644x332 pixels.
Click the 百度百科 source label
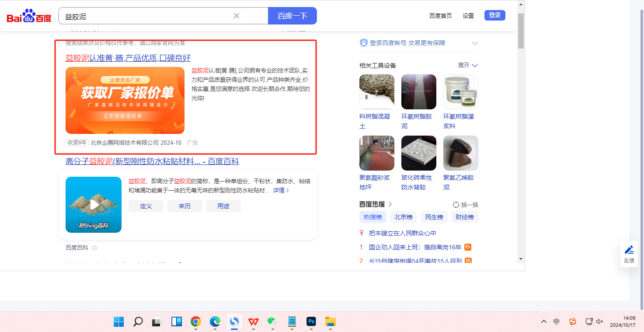click(77, 248)
